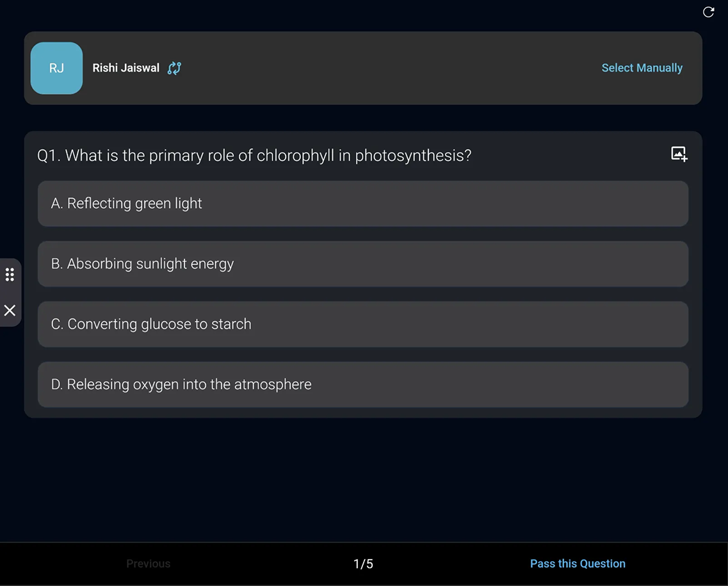This screenshot has height=586, width=728.
Task: Click the RJ avatar tile
Action: coord(56,68)
